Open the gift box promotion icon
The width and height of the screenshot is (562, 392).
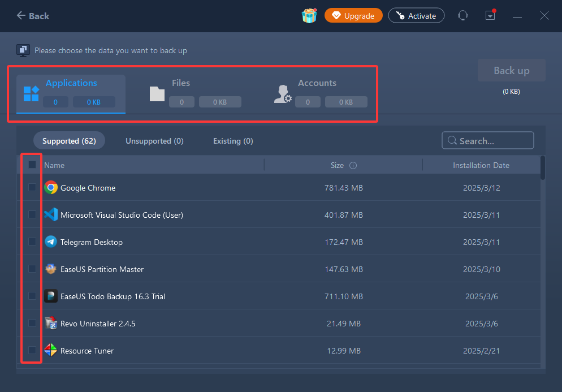pyautogui.click(x=309, y=15)
